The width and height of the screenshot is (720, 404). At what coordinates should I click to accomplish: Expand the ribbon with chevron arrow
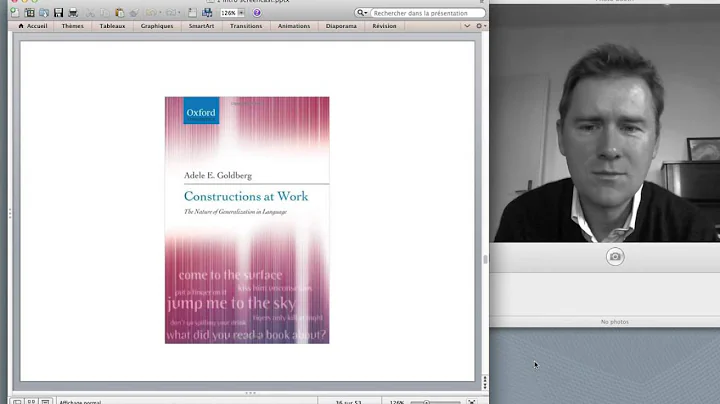467,26
